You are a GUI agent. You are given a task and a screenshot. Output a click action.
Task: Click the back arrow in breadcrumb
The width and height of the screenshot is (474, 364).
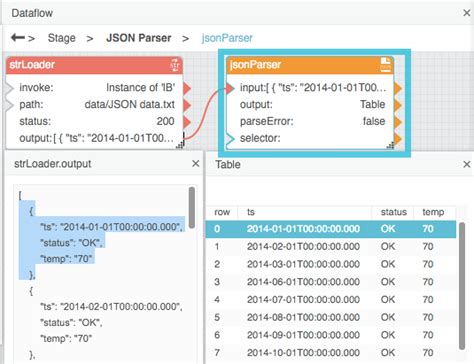(18, 38)
